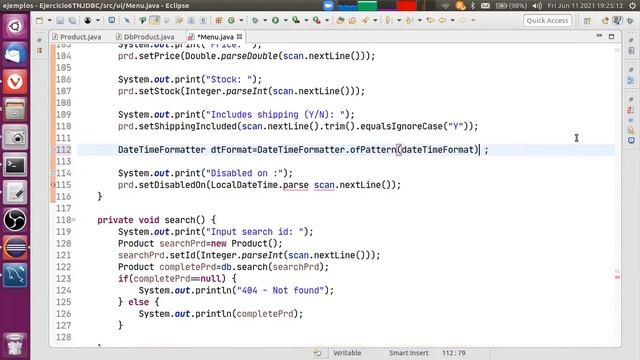
Task: Click the Open Type icon
Action: click(340, 20)
